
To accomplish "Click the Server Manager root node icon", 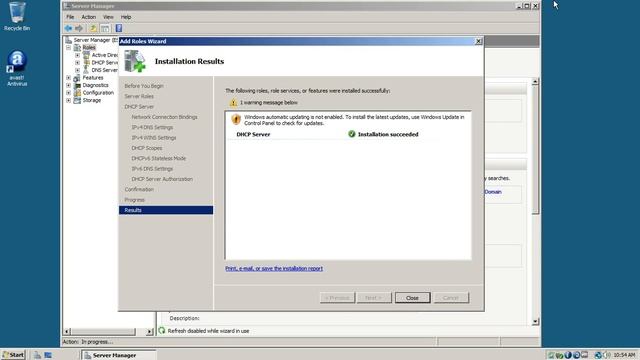I will point(69,40).
